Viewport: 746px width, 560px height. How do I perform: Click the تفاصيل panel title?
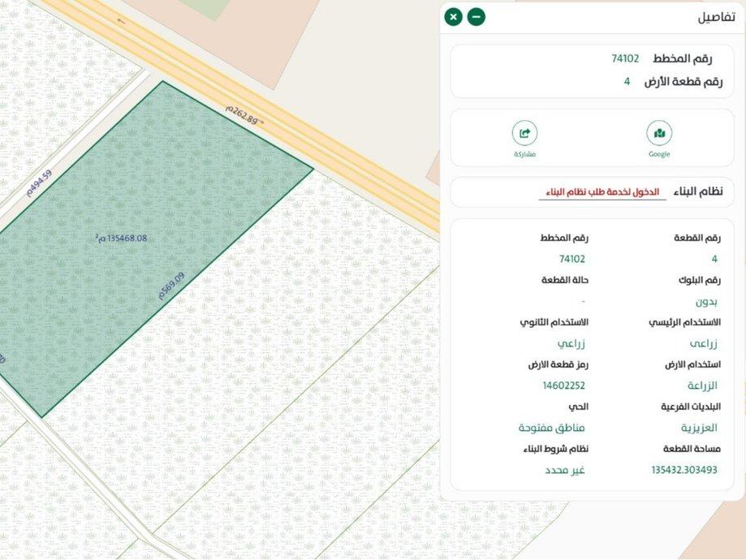tap(717, 17)
